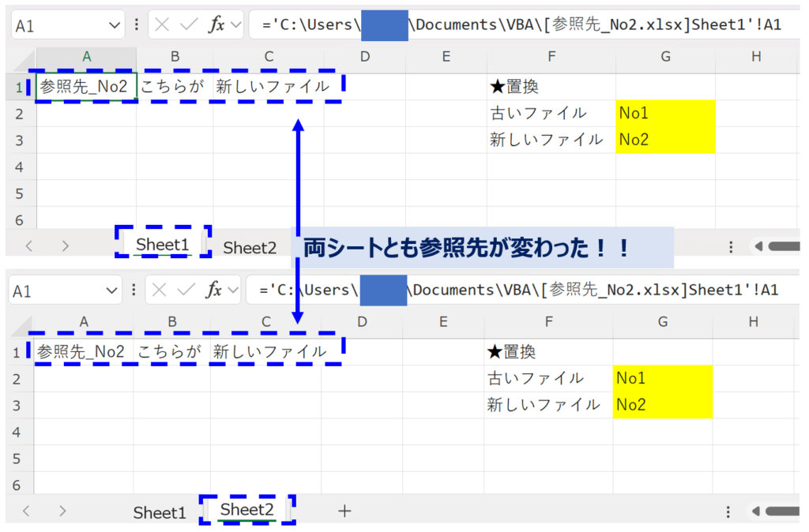809x532 pixels.
Task: Click horizontal scrollbar thumb in lower window
Action: click(x=783, y=511)
